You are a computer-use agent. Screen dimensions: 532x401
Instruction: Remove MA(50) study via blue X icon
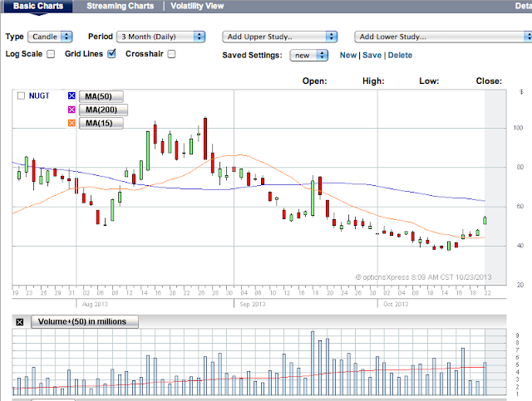click(x=71, y=96)
